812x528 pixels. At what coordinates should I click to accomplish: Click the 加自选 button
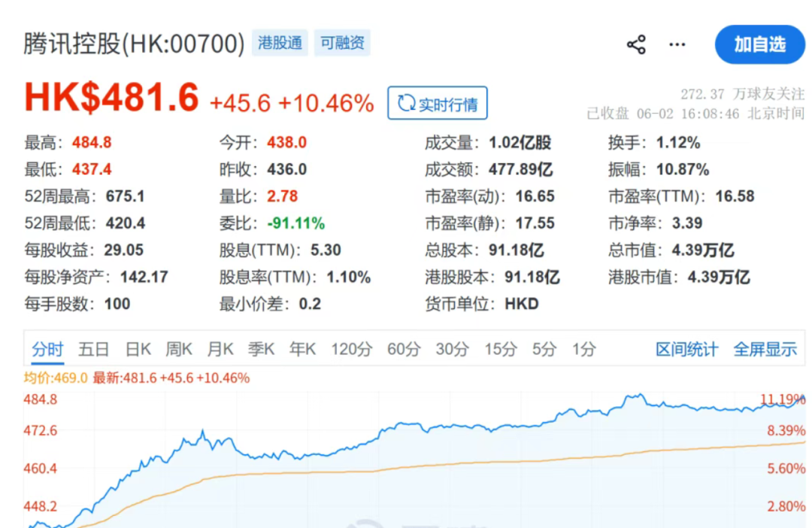click(759, 44)
